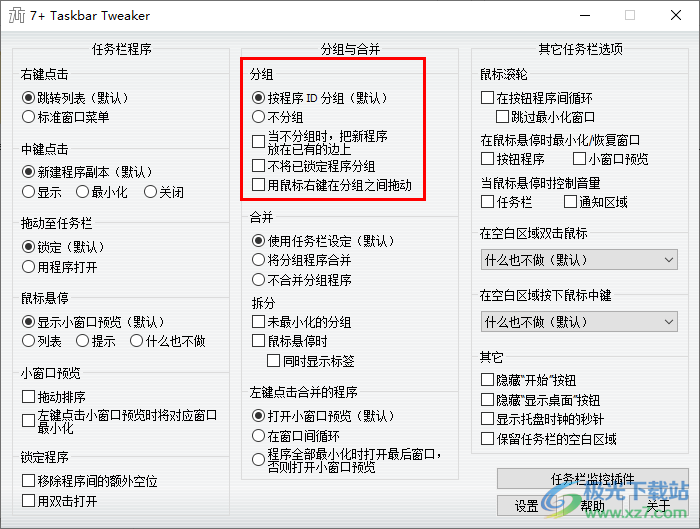
Task: Select 用程序打开 radio option
Action: [28, 267]
